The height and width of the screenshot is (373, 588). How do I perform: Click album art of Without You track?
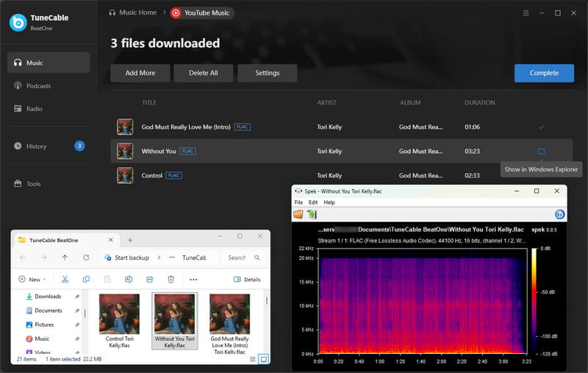point(125,152)
